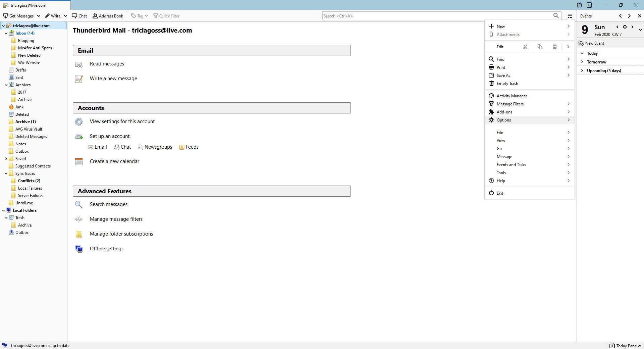Open the Add-ons menu item
This screenshot has width=644, height=349.
point(530,112)
